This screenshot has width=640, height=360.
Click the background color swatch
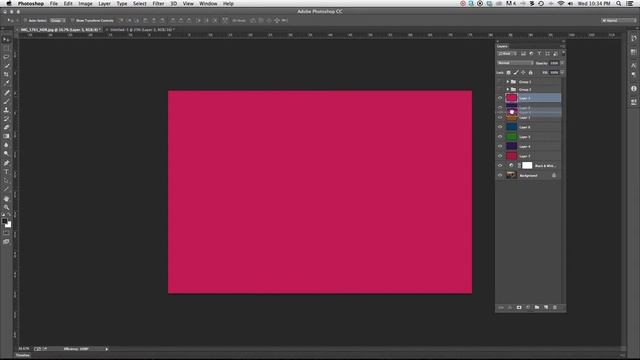click(9, 225)
